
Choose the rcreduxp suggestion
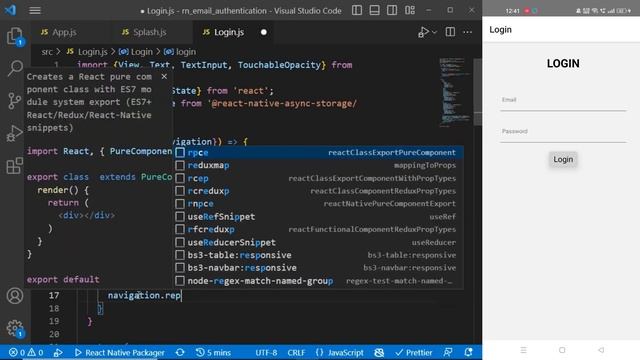coord(318,191)
